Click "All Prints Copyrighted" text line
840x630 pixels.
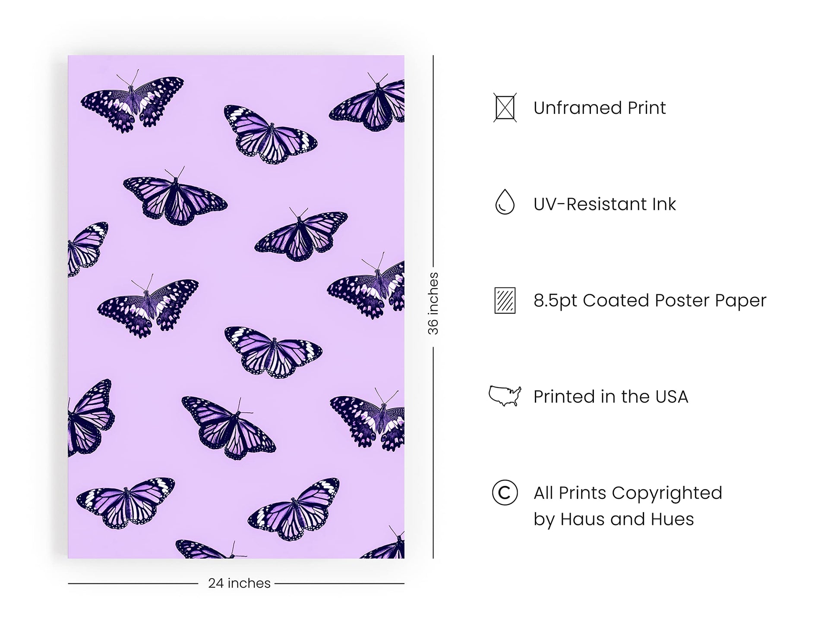point(628,493)
